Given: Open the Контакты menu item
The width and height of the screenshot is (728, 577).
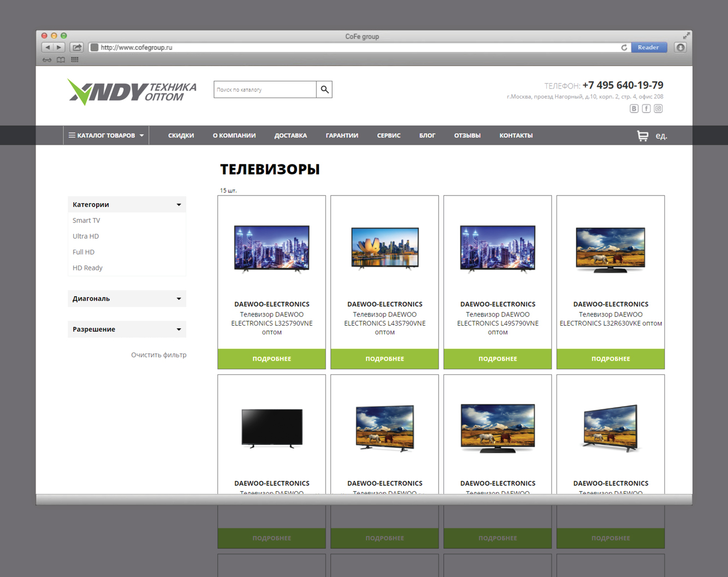Looking at the screenshot, I should (516, 136).
